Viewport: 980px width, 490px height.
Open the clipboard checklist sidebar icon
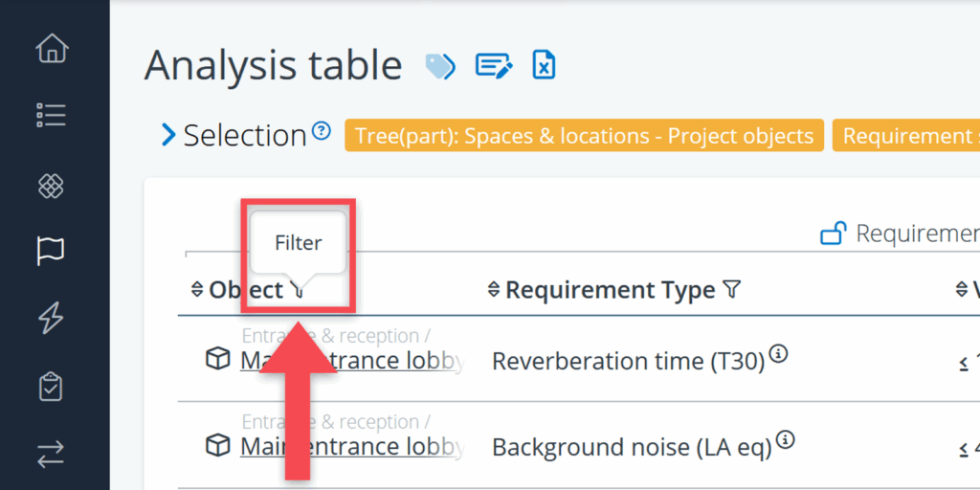click(x=51, y=388)
